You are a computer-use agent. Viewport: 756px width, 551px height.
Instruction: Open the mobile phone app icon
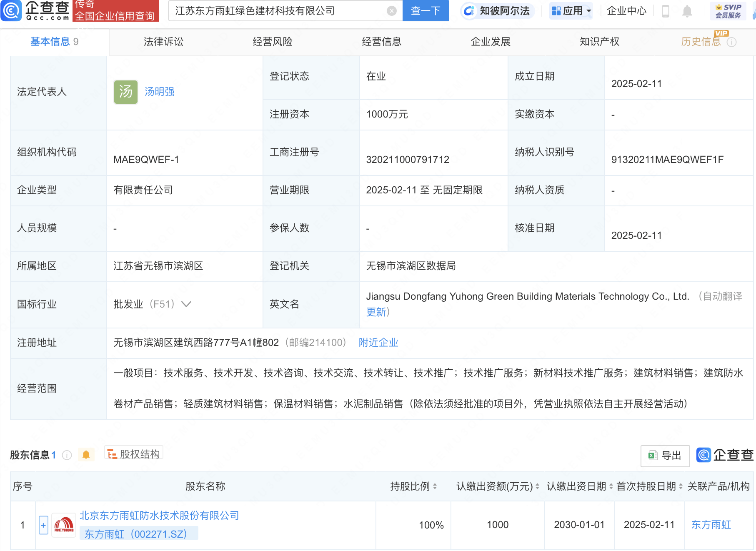point(666,11)
